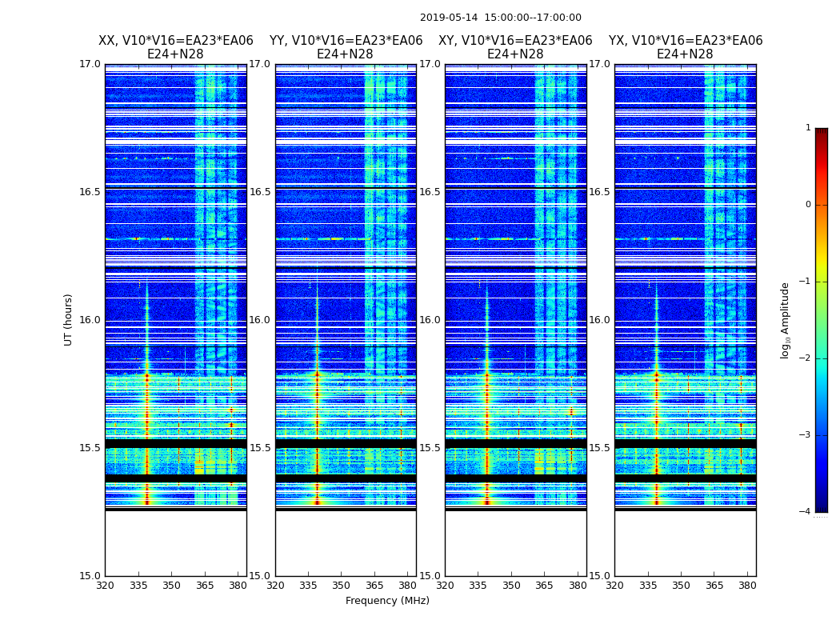
Task: Click the UT (hours) y-axis label
Action: click(x=68, y=320)
